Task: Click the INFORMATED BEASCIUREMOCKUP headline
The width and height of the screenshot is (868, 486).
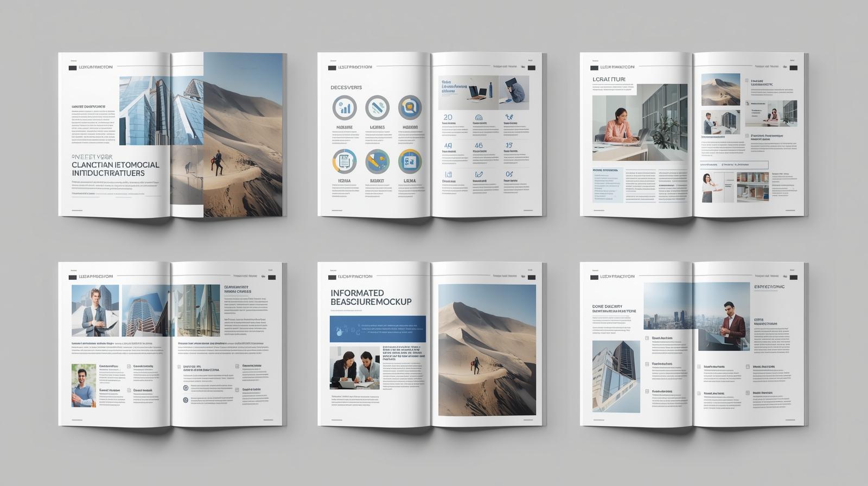Action: tap(371, 297)
